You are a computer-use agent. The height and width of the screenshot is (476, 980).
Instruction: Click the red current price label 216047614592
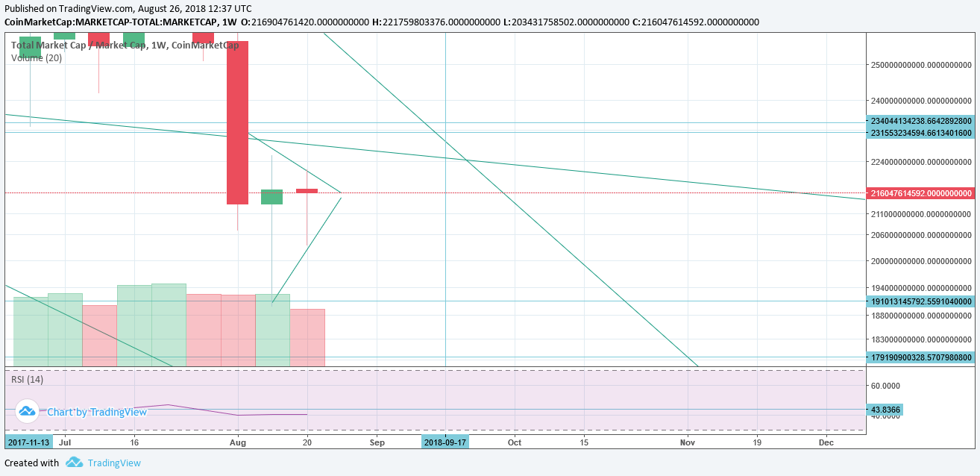[x=921, y=192]
